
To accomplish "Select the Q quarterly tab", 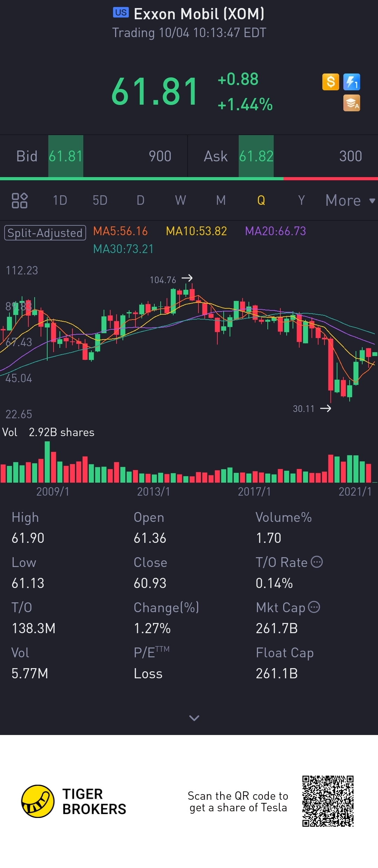I will [x=261, y=201].
